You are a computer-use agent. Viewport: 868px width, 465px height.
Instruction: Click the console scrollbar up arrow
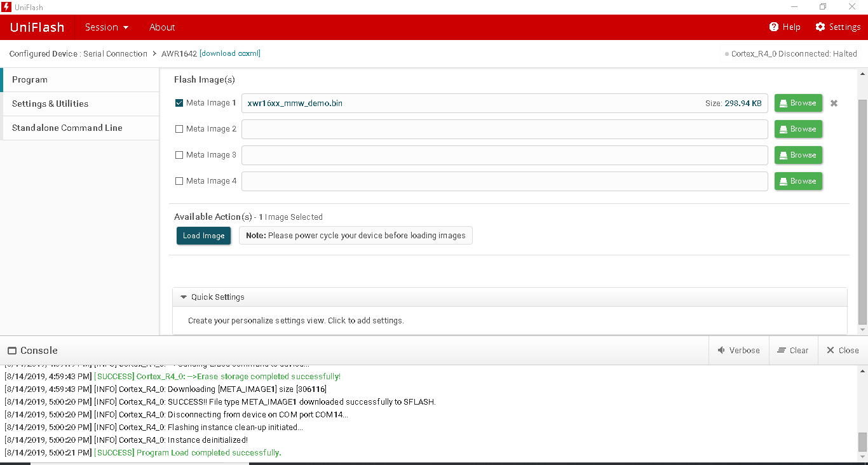click(x=863, y=370)
